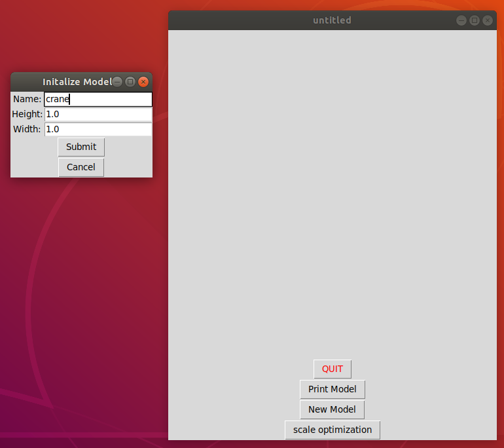Focus the Height input field

98,114
